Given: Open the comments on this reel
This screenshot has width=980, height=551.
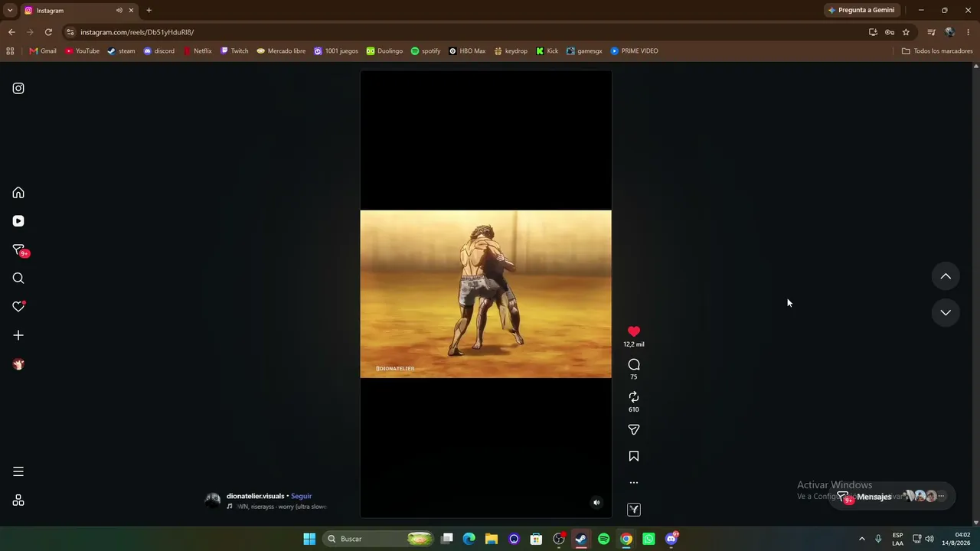Looking at the screenshot, I should pos(634,364).
